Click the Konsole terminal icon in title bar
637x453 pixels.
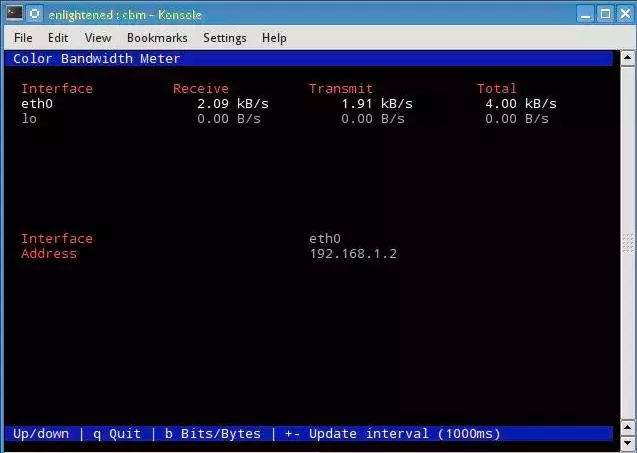pyautogui.click(x=12, y=13)
